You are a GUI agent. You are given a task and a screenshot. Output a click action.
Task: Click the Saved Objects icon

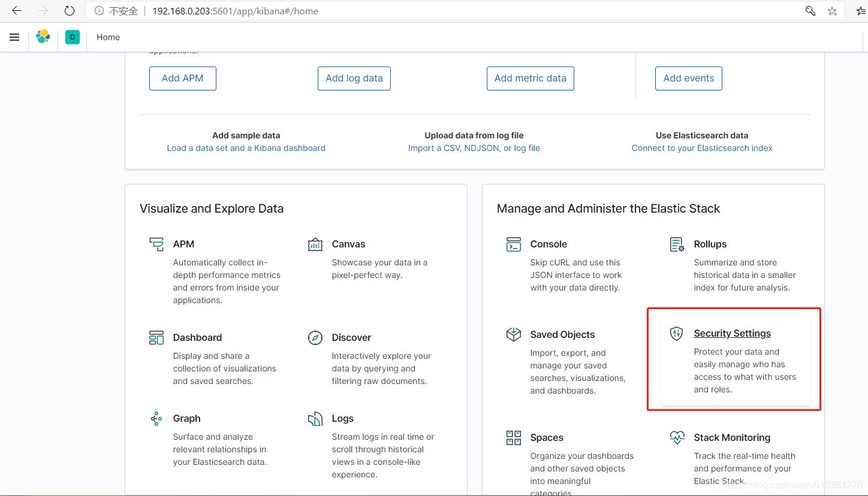[514, 334]
